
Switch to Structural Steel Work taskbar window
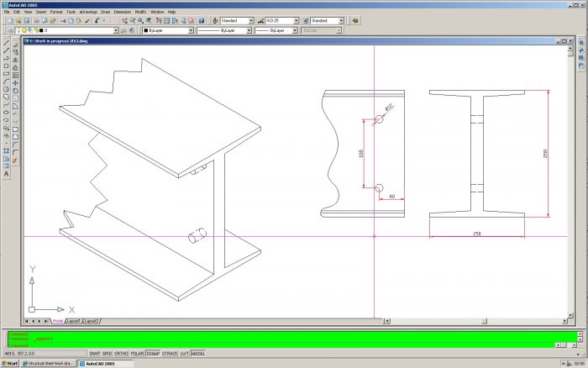coord(49,364)
